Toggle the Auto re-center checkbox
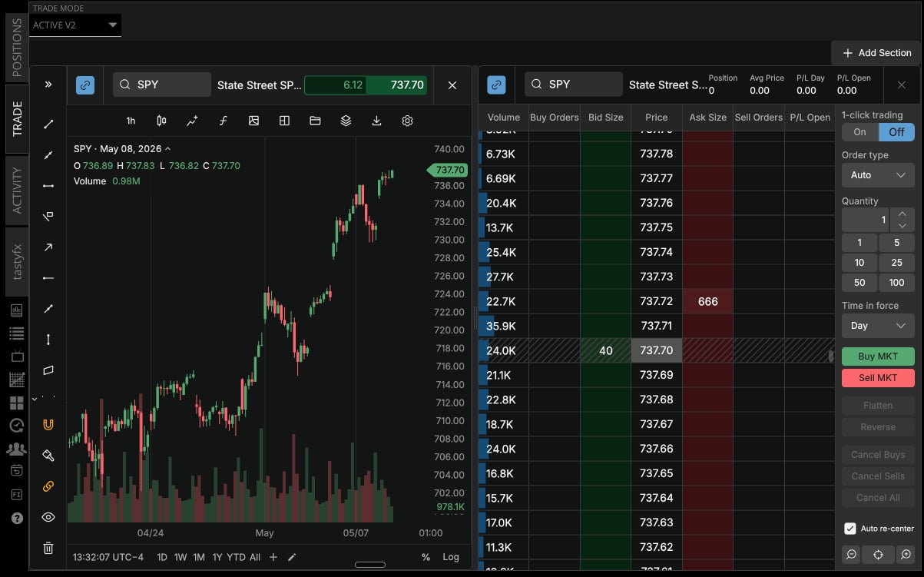The image size is (924, 577). [850, 529]
